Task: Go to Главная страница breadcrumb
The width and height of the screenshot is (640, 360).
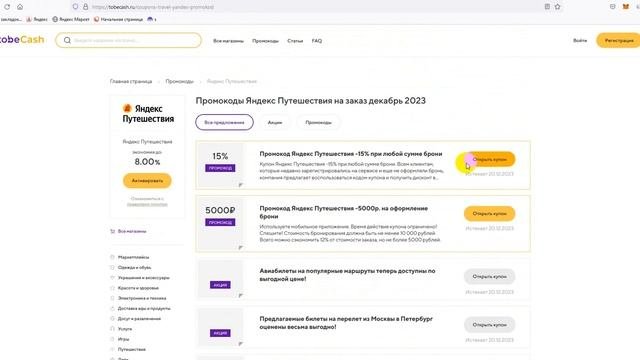Action: (x=131, y=82)
